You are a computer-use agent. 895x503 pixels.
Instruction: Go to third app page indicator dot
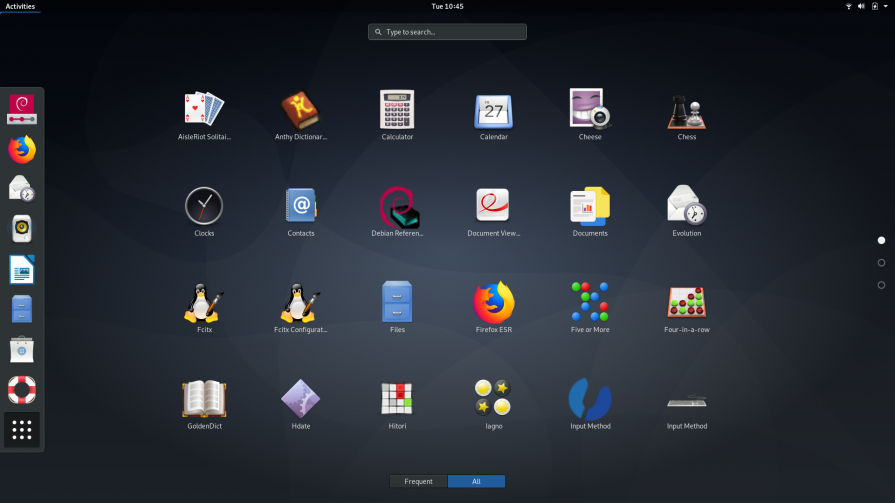881,285
